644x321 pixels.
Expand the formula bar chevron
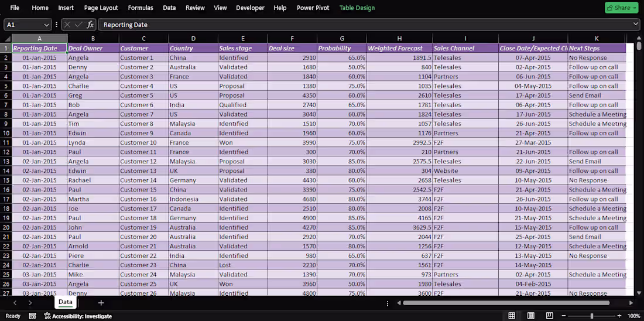pos(636,25)
